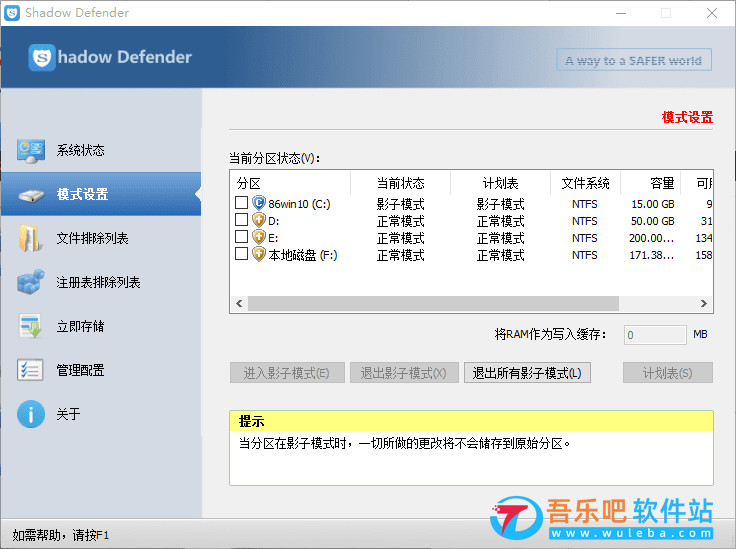The height and width of the screenshot is (549, 736).
Task: Click the 分区 column header
Action: (x=291, y=183)
